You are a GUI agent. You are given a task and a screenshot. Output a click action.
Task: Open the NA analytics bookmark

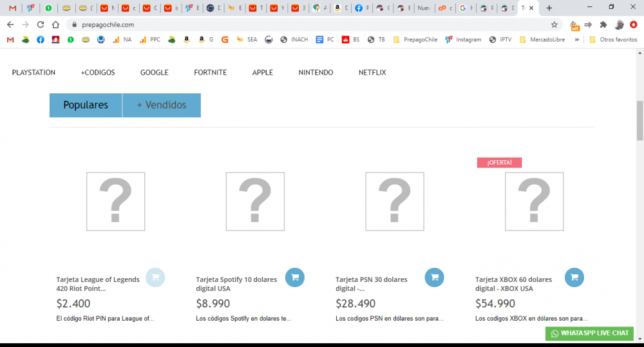click(122, 40)
